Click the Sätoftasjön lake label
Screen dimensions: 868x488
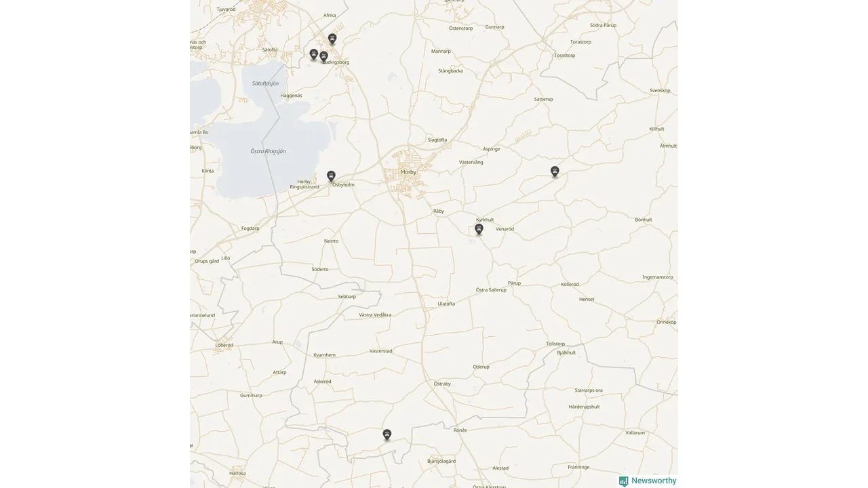click(x=265, y=83)
